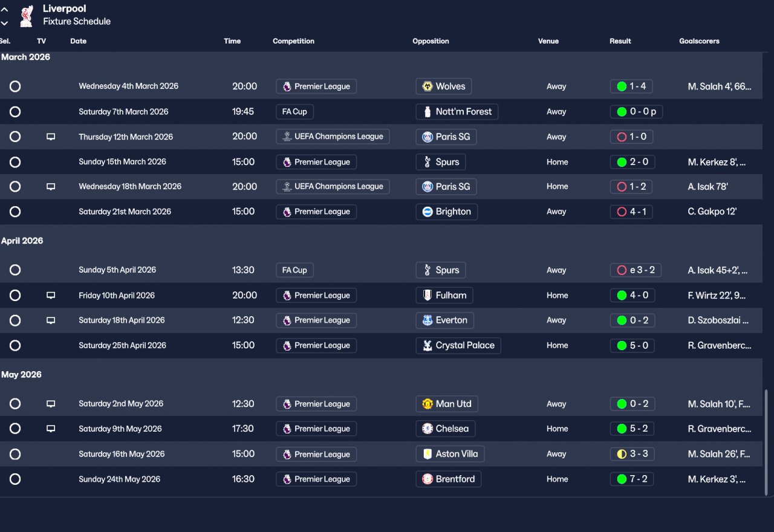The width and height of the screenshot is (774, 532).
Task: Click TV icon in the Fulham fixture row
Action: point(51,296)
